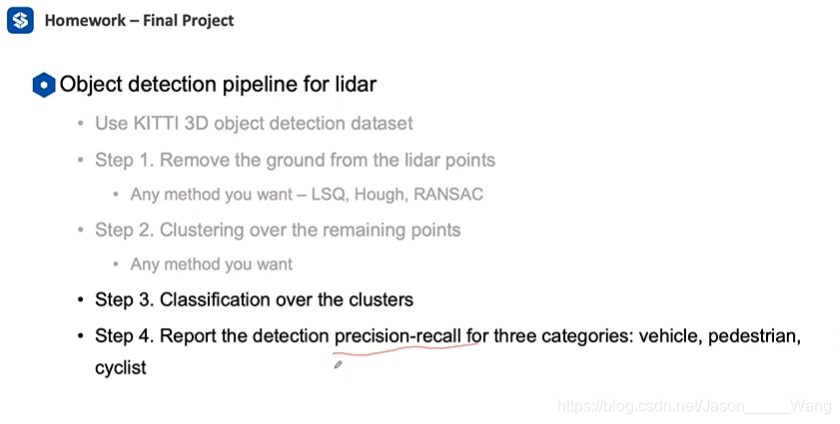Click Step 1 remove the ground text

[x=295, y=160]
